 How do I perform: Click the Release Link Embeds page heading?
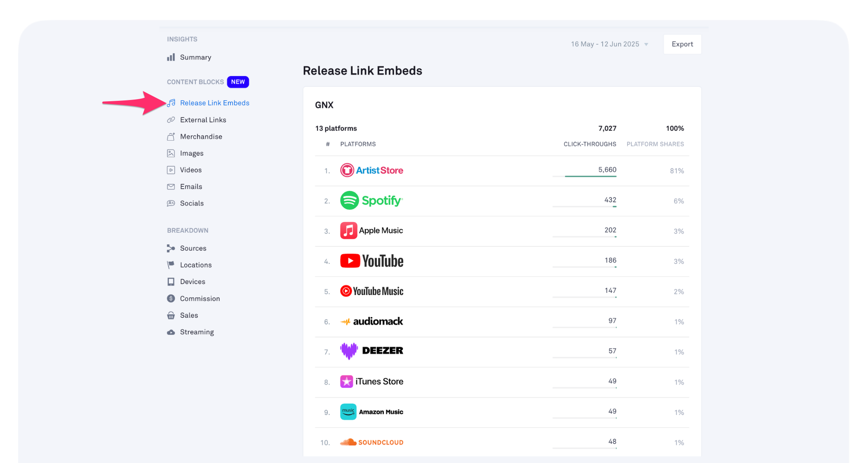point(362,71)
